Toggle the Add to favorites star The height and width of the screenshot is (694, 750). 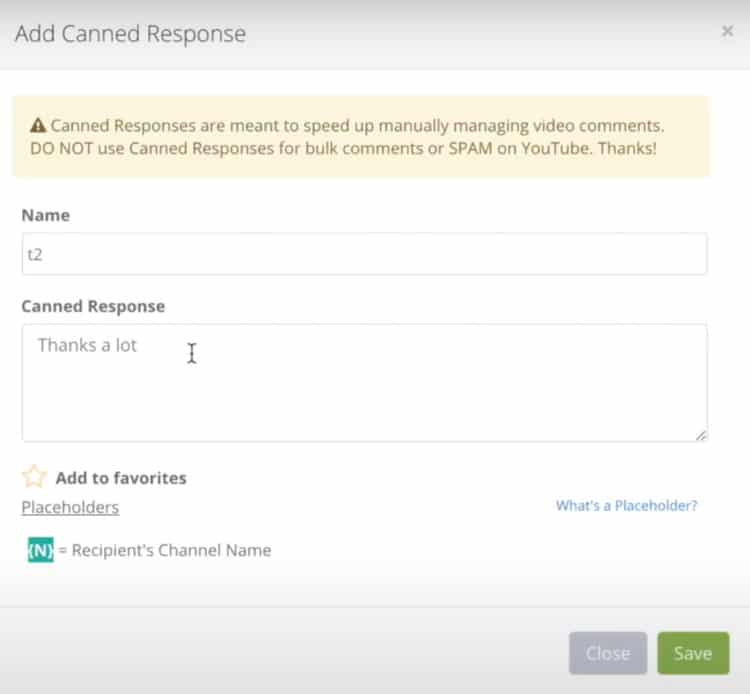[34, 476]
